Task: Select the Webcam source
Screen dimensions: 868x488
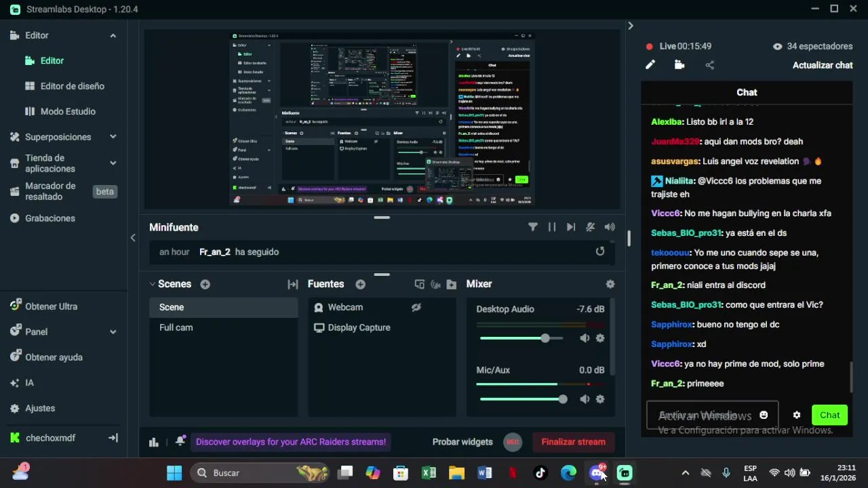Action: [382, 307]
